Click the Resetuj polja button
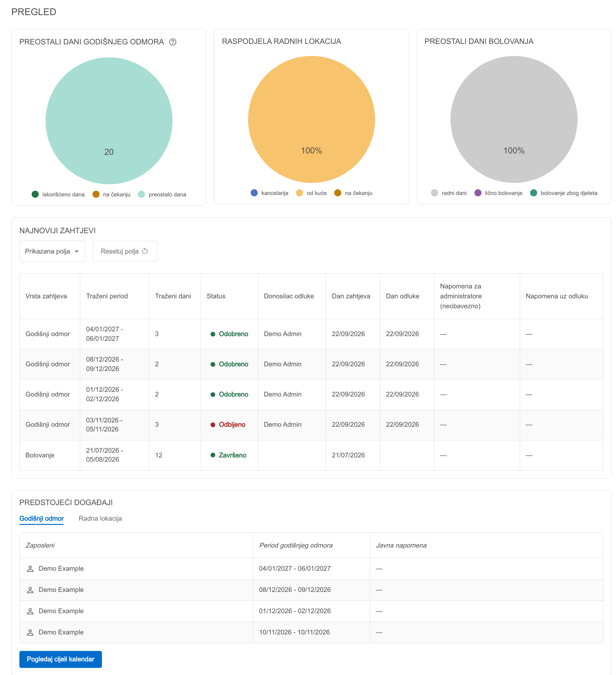The height and width of the screenshot is (675, 616). click(125, 251)
